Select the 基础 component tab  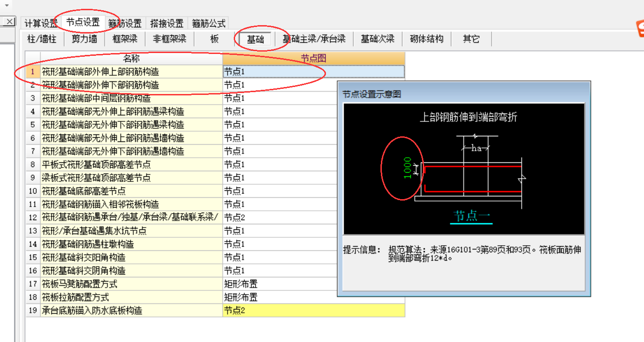[255, 39]
